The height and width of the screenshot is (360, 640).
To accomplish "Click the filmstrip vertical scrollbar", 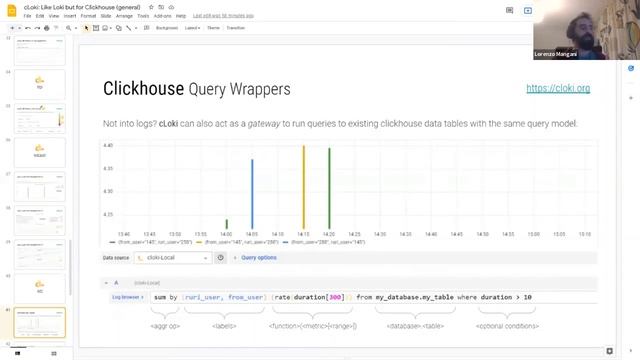I will click(70, 267).
